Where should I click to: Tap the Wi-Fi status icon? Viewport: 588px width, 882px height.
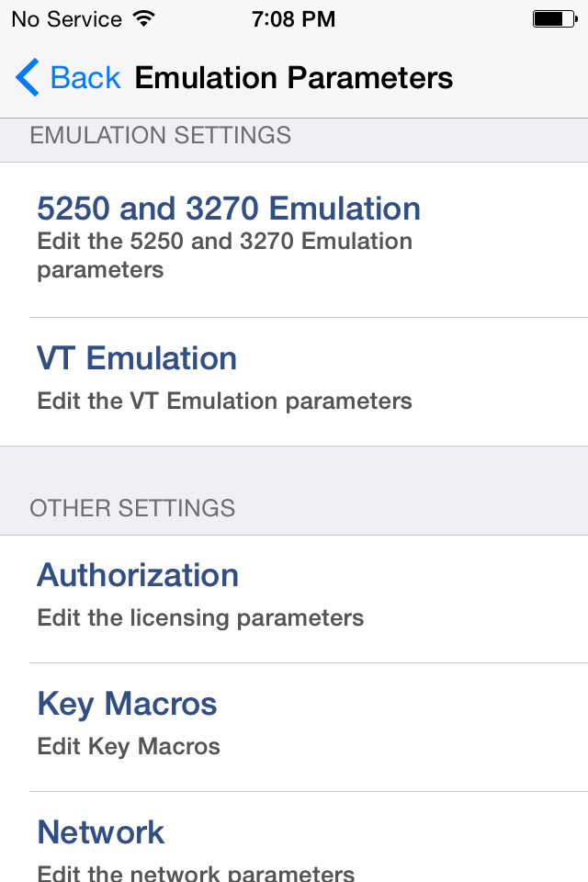coord(144,18)
